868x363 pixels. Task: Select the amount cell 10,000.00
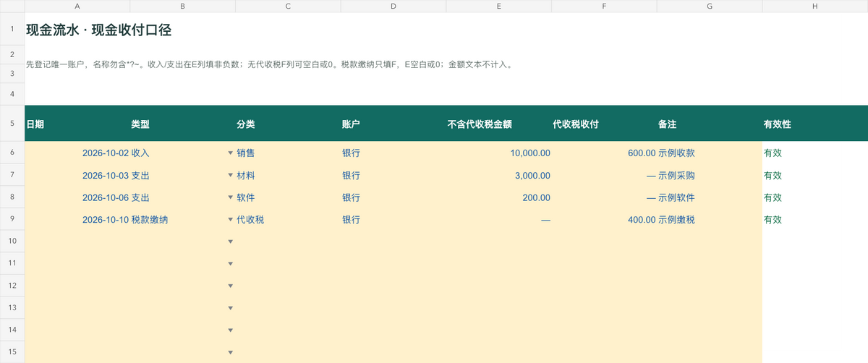[x=499, y=153]
